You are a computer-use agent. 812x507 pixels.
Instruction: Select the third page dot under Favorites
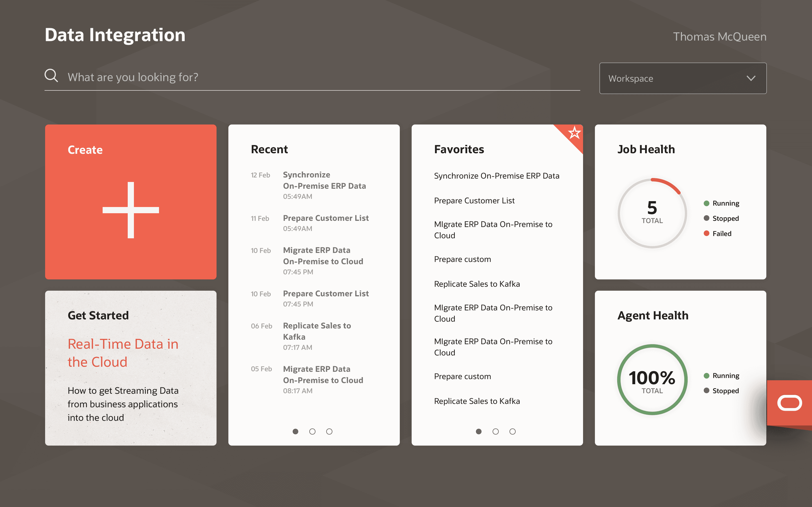[x=513, y=432]
